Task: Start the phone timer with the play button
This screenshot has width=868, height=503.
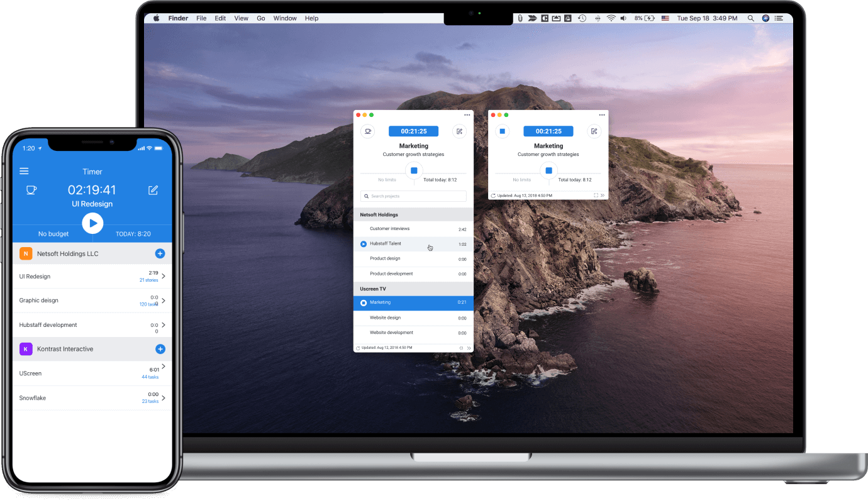Action: [x=92, y=223]
